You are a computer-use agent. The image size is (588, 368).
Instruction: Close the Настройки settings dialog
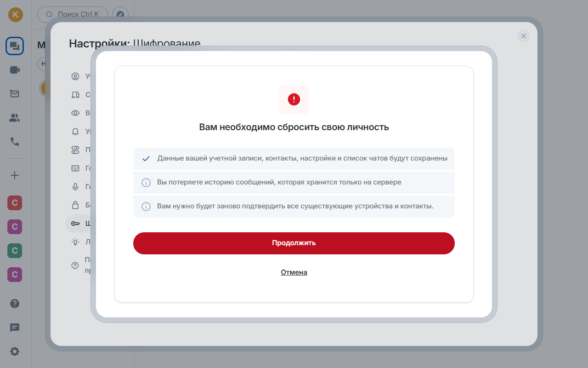524,36
